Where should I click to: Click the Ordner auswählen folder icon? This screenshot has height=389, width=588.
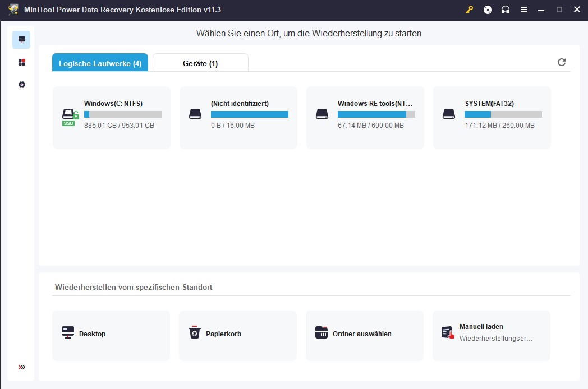click(x=321, y=332)
